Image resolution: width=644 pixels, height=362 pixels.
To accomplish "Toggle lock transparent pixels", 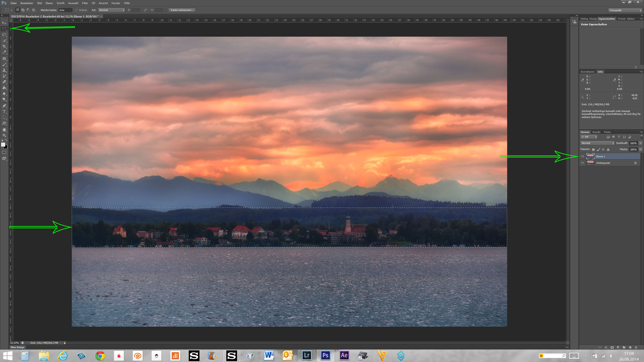I will 593,149.
